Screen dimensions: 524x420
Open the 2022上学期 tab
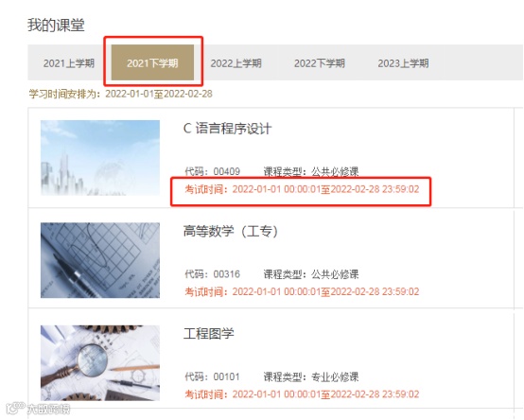tap(236, 62)
